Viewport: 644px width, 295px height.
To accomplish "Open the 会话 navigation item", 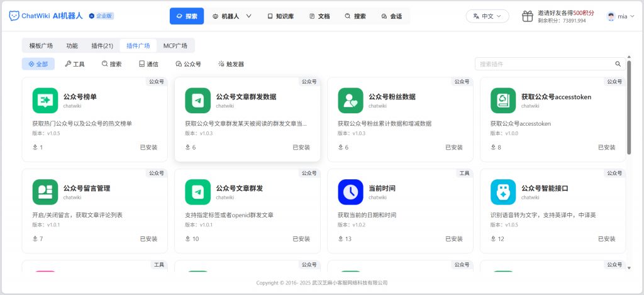I will [391, 16].
